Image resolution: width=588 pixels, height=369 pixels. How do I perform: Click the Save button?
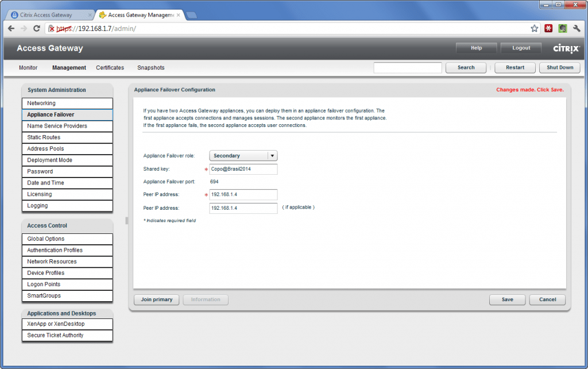pos(508,299)
